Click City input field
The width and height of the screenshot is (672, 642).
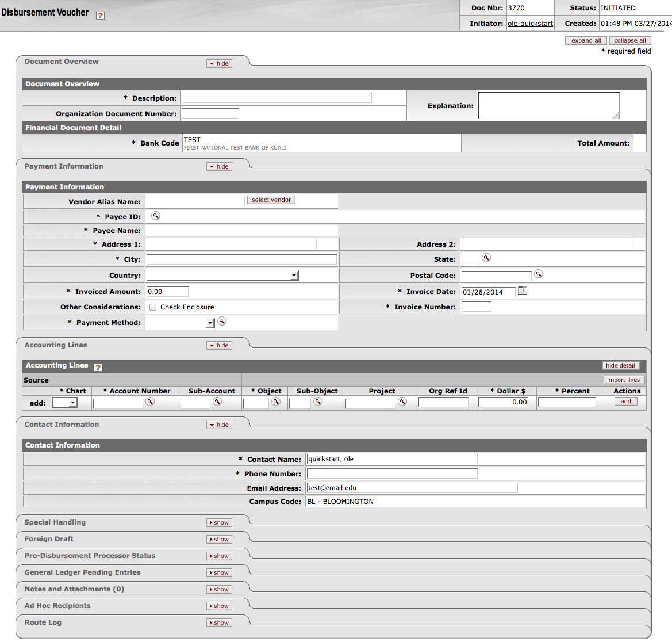[x=241, y=259]
